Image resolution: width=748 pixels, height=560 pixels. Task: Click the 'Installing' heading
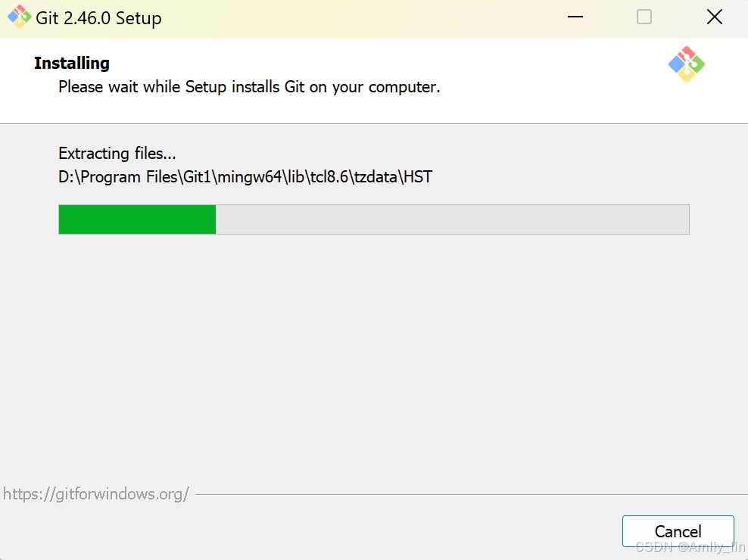pos(72,63)
